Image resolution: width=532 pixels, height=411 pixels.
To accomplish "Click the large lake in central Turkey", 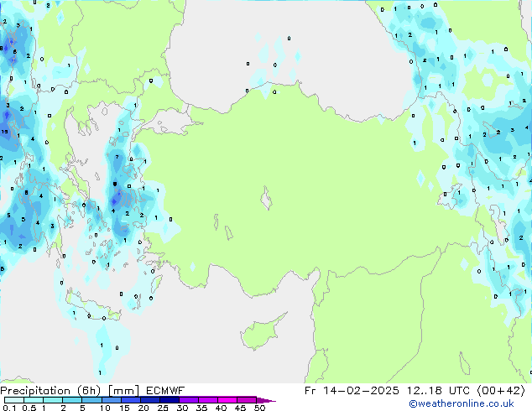I will coord(266,198).
